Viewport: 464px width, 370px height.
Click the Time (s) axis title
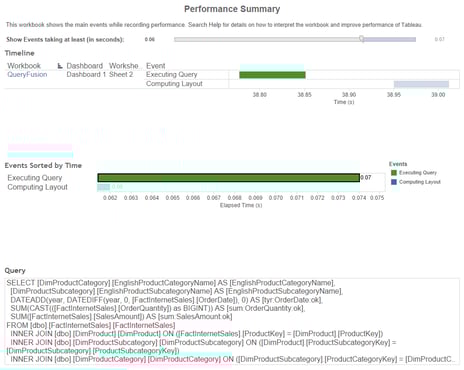(x=344, y=102)
